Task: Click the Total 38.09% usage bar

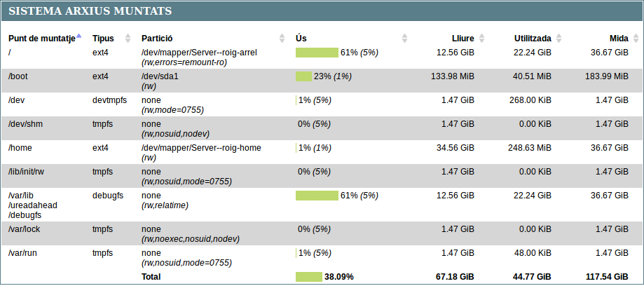Action: click(308, 277)
